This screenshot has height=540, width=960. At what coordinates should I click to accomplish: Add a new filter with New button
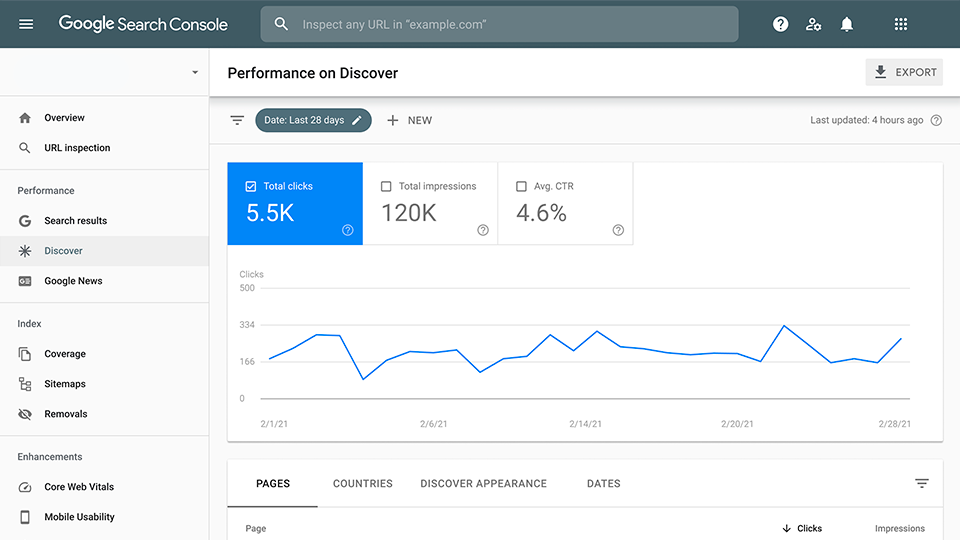410,120
